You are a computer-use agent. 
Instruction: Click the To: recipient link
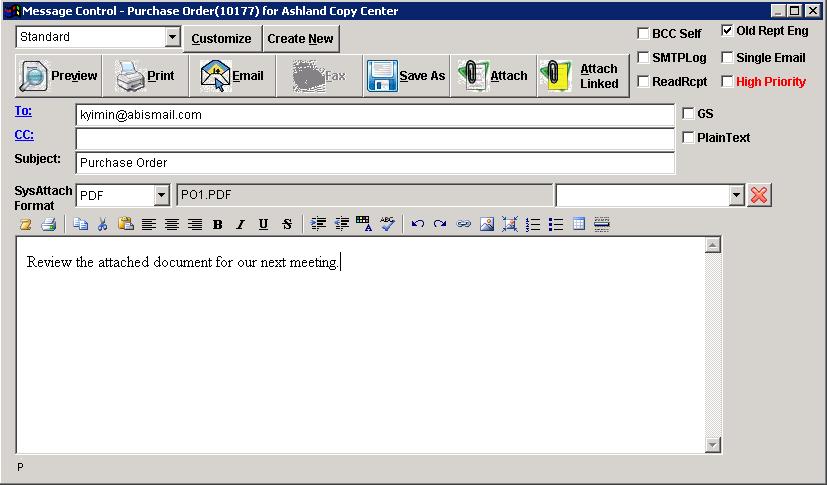click(23, 112)
